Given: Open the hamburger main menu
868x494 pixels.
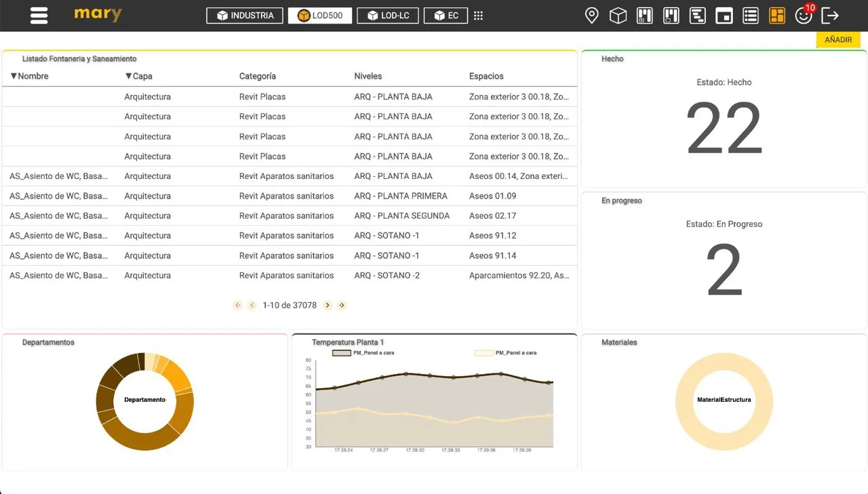Looking at the screenshot, I should [x=39, y=16].
